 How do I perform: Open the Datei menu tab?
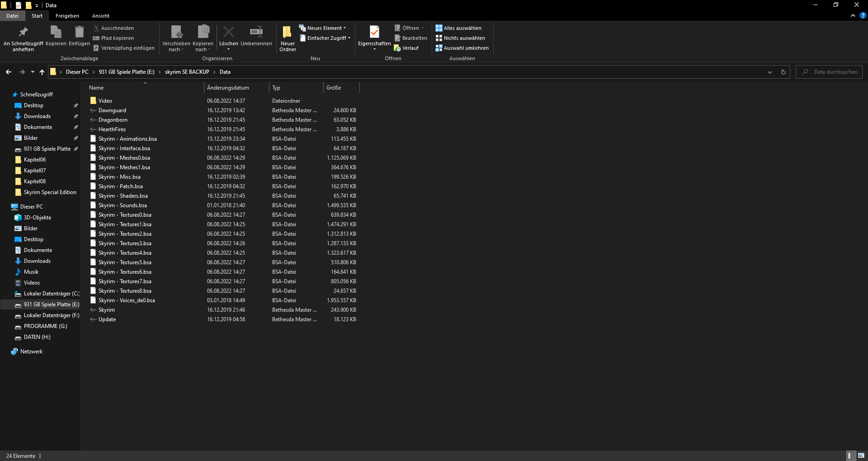12,16
